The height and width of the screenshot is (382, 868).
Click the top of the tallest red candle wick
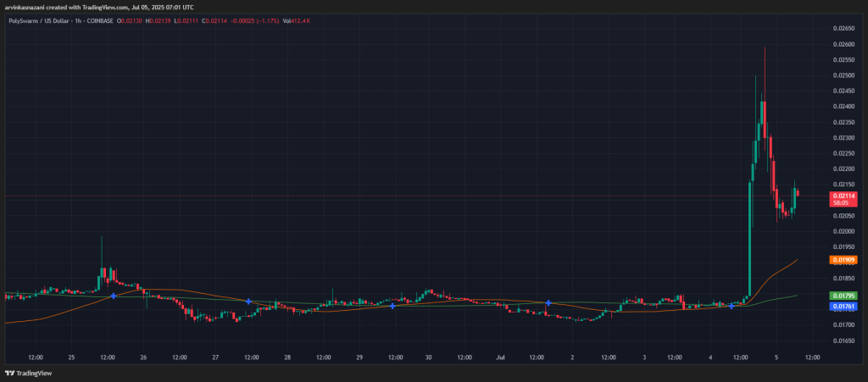765,48
